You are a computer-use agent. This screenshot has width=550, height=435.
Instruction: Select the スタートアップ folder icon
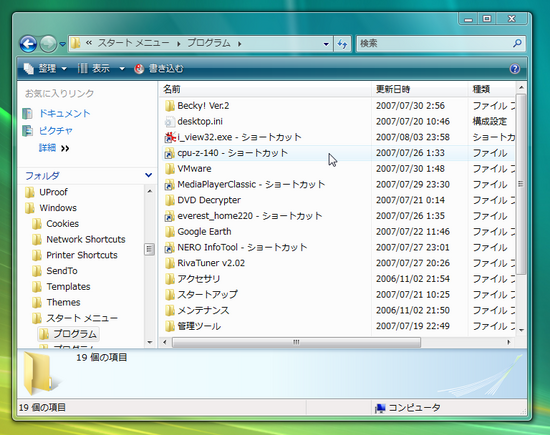coord(170,295)
